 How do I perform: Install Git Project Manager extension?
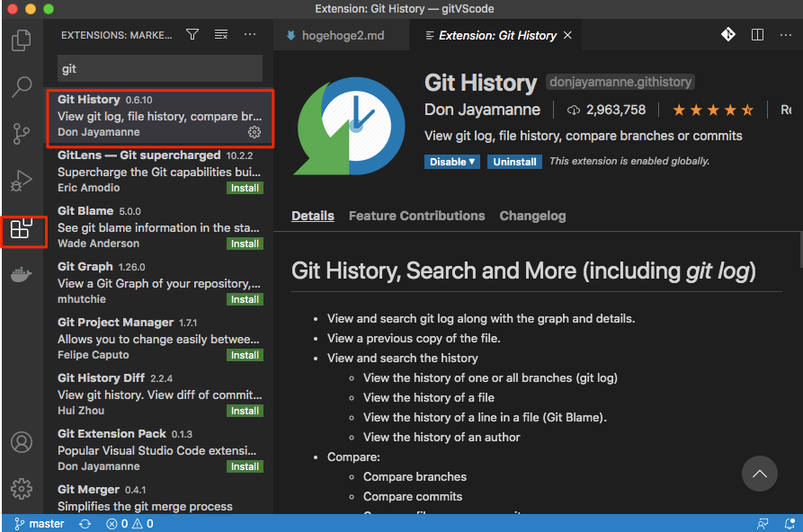coord(245,355)
